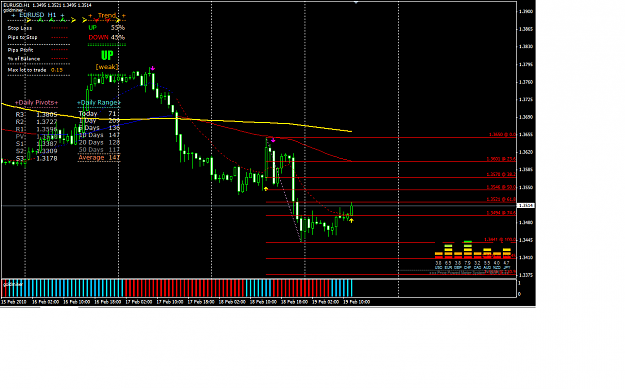Viewport: 625px width, 389px height.
Task: Click the 50 Days range row
Action: (99, 149)
